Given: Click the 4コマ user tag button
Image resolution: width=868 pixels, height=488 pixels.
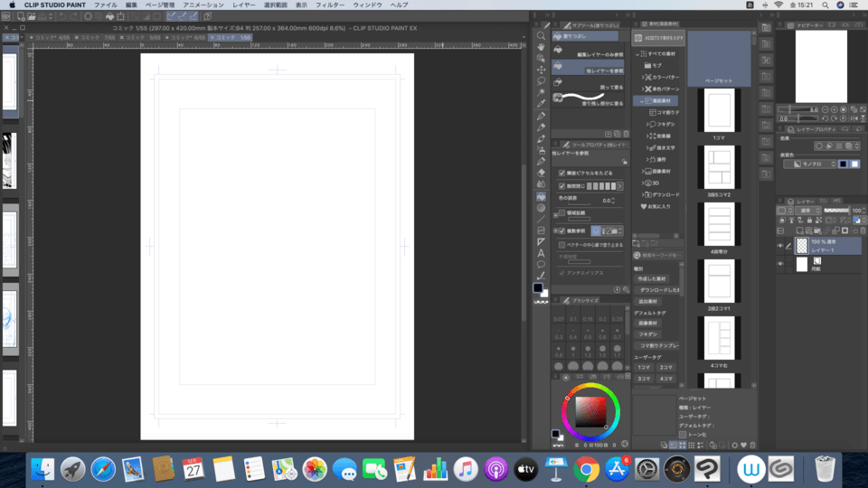Looking at the screenshot, I should [x=665, y=378].
